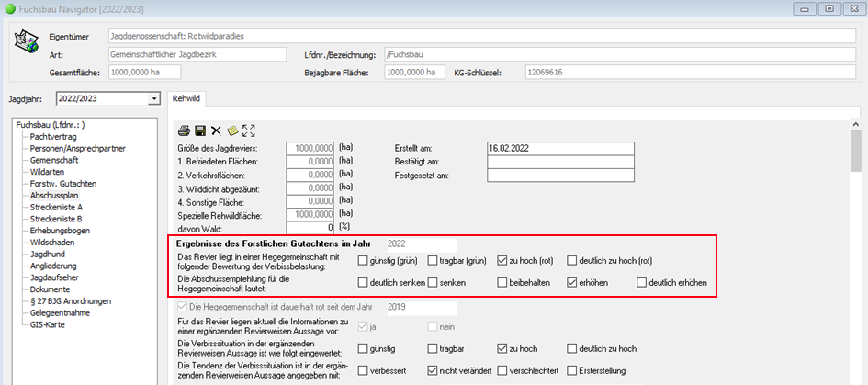Click the printer icon in the Rehwild toolbar
Image resolution: width=868 pixels, height=385 pixels.
[184, 130]
